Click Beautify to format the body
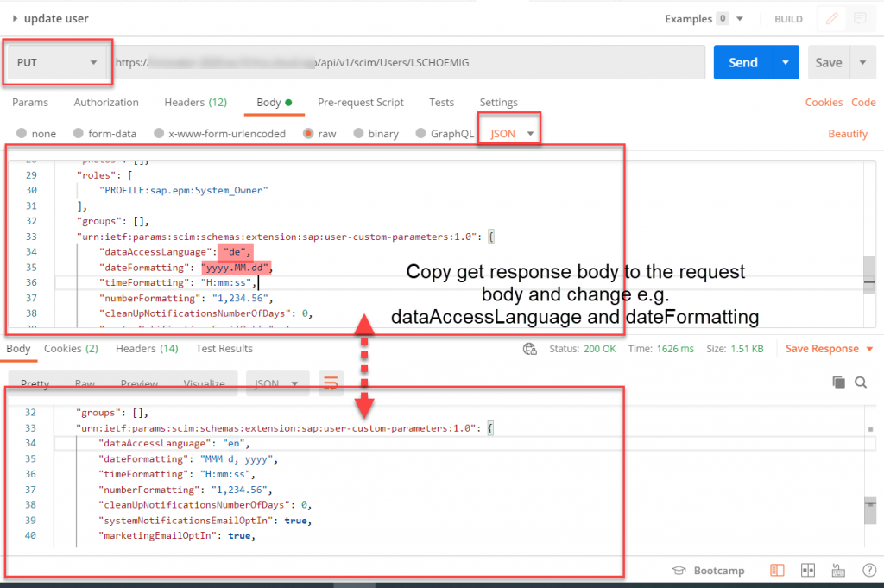Viewport: 884px width, 588px height. (x=848, y=134)
